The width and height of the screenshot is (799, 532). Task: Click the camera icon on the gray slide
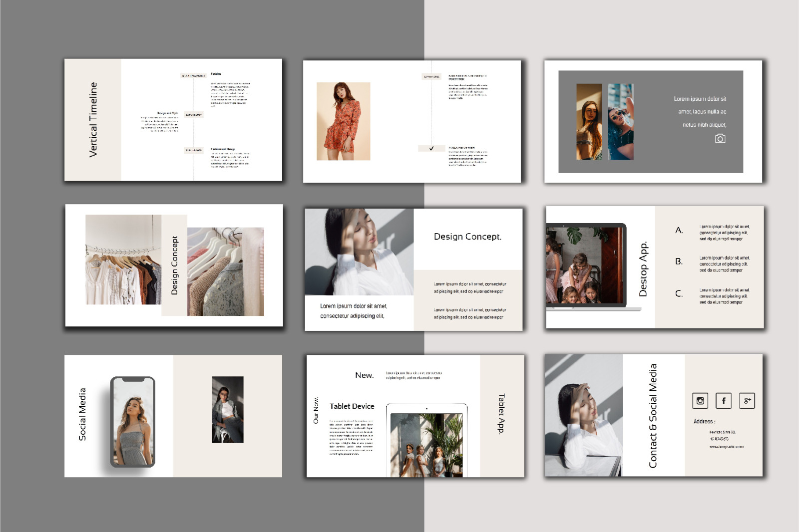[720, 139]
